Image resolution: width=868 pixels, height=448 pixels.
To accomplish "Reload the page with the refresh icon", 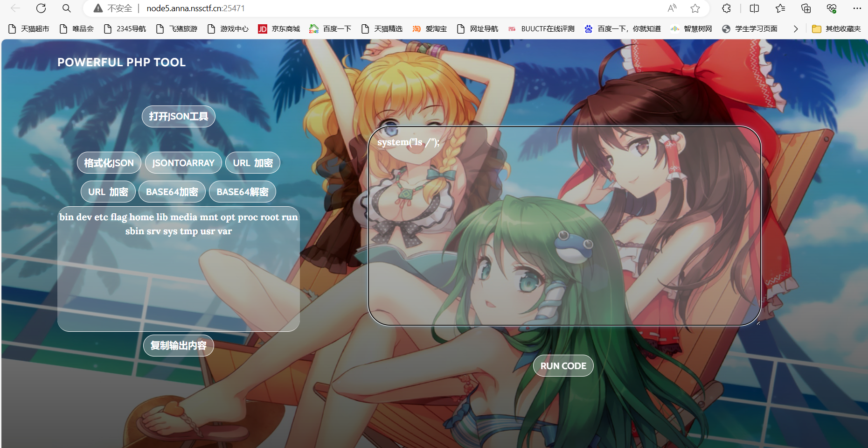I will point(41,8).
